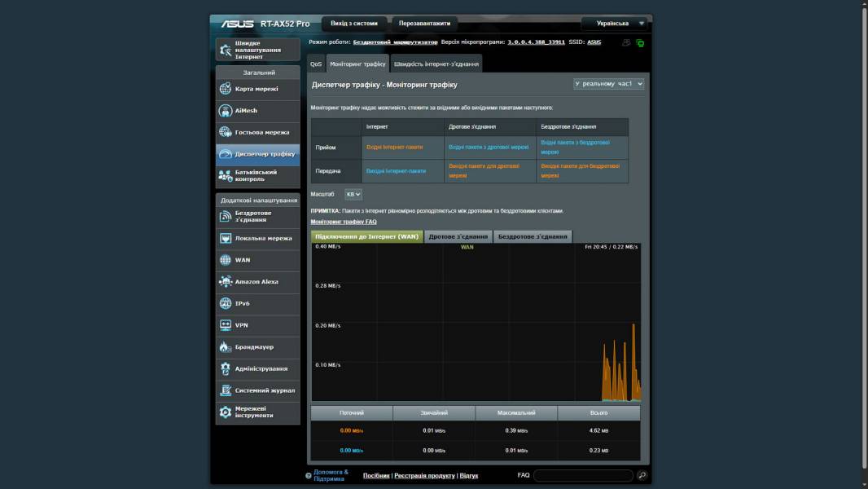Open Quick Internet Setup (Швидке налаштування) icon
The image size is (868, 489).
click(x=226, y=50)
